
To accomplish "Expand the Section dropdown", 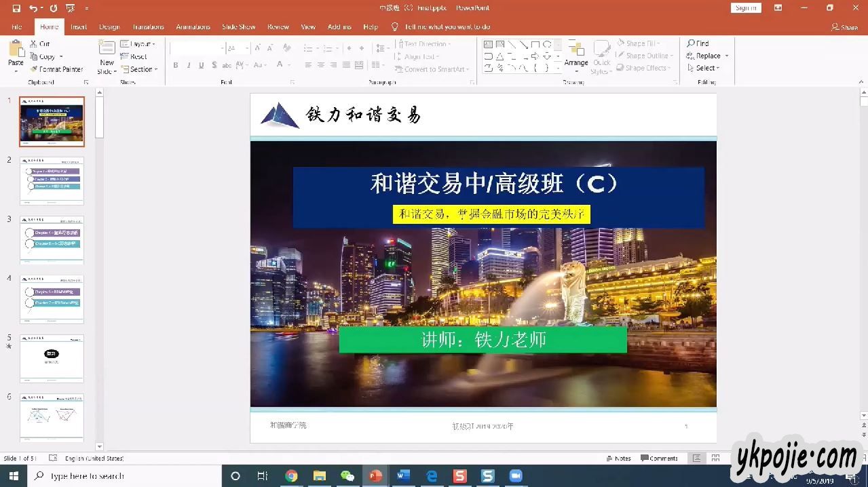I will (156, 69).
